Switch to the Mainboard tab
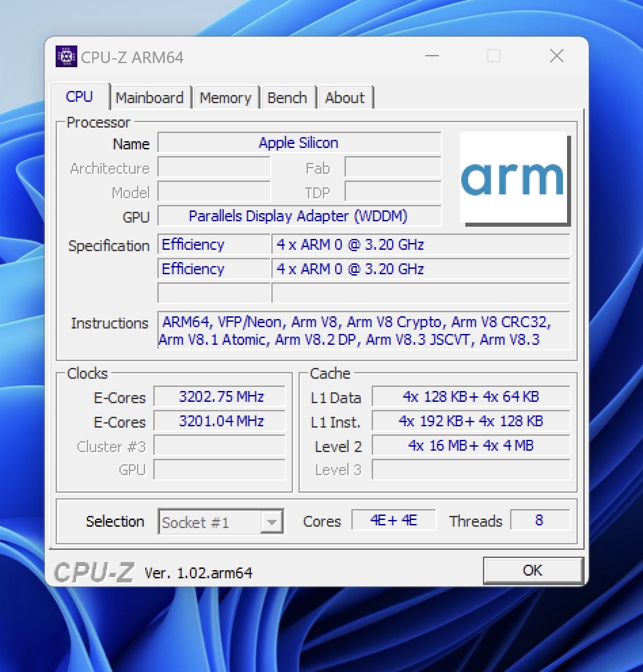 pyautogui.click(x=149, y=98)
